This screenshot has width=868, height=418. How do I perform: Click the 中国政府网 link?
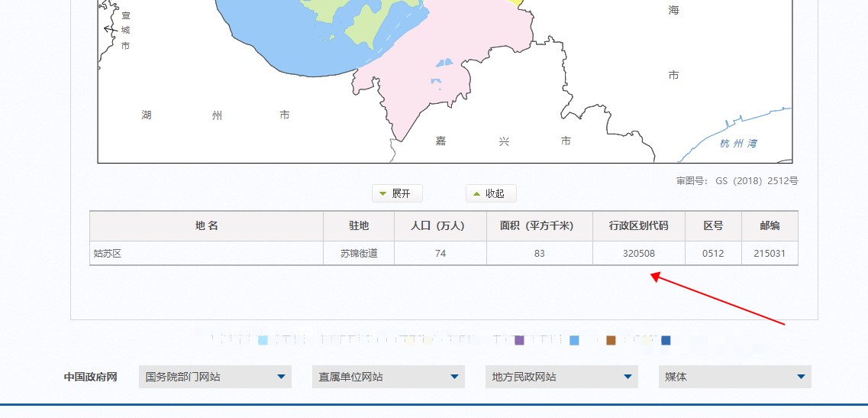click(x=90, y=377)
